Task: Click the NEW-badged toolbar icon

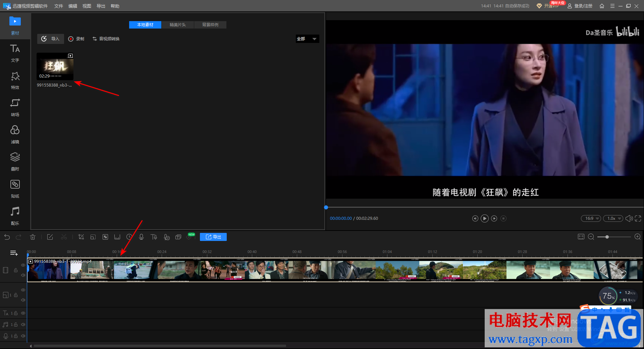Action: point(190,236)
